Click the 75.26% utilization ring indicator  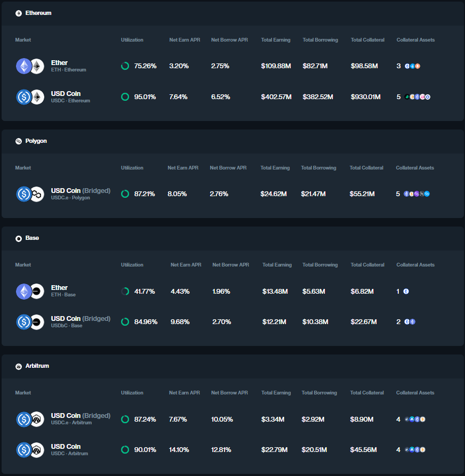(x=125, y=66)
